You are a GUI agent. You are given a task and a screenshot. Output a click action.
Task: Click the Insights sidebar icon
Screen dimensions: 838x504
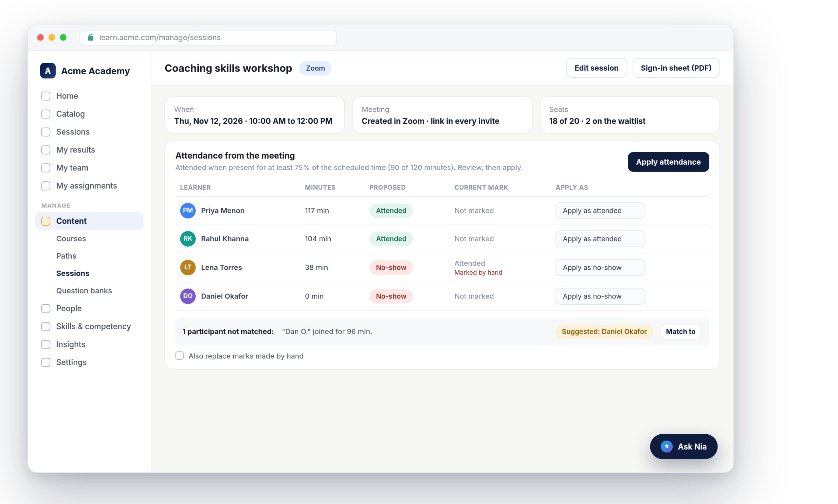coord(46,344)
